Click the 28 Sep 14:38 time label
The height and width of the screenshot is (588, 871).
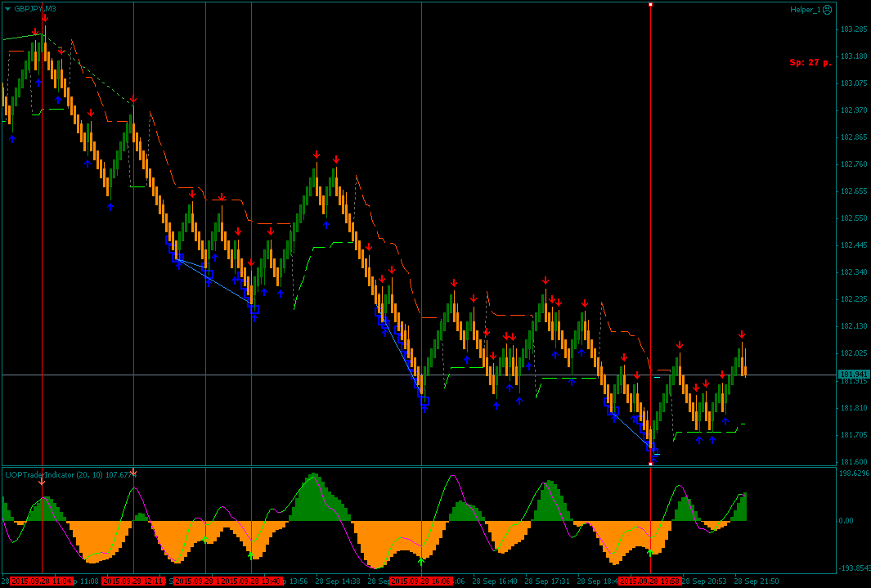coord(337,581)
